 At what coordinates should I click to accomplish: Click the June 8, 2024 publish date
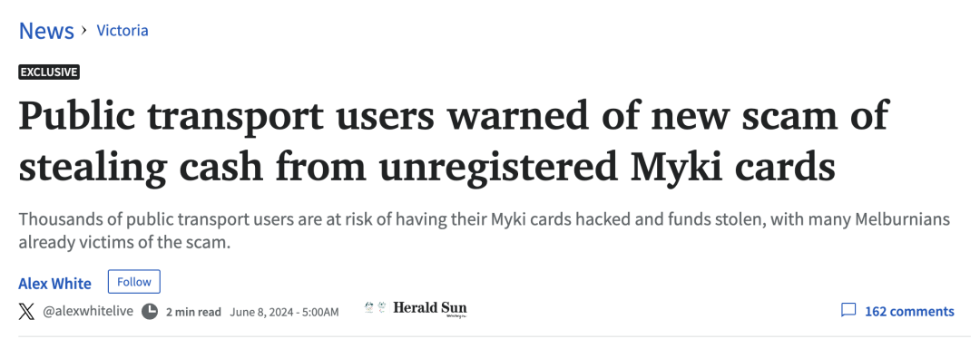[263, 312]
